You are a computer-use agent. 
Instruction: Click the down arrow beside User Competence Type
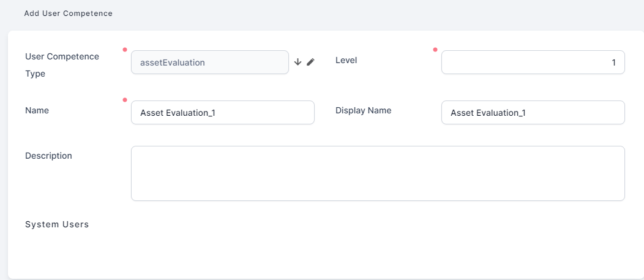[x=298, y=62]
